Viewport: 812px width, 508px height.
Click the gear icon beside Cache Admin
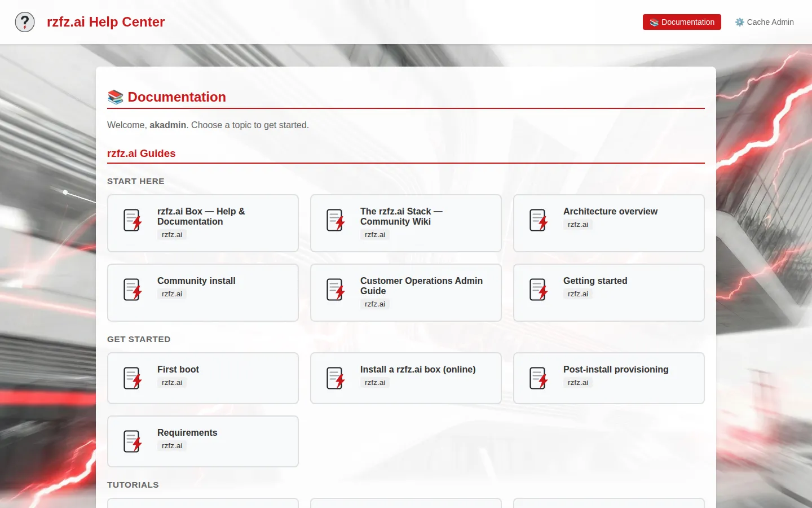tap(740, 22)
